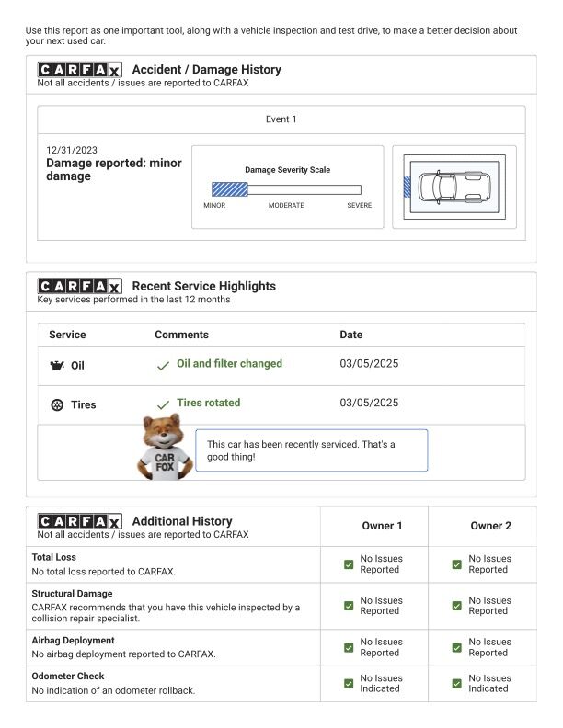Click the Oil and filter changed text
The width and height of the screenshot is (563, 728).
click(229, 364)
